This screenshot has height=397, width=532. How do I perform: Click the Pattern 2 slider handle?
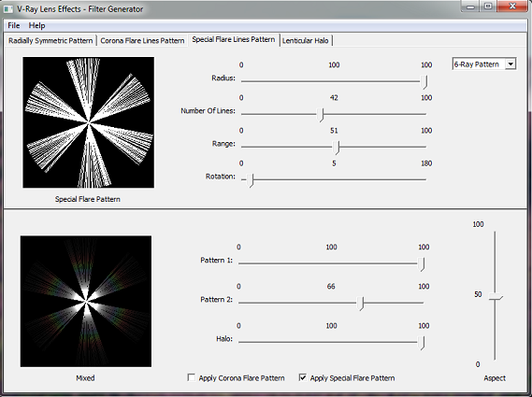361,304
